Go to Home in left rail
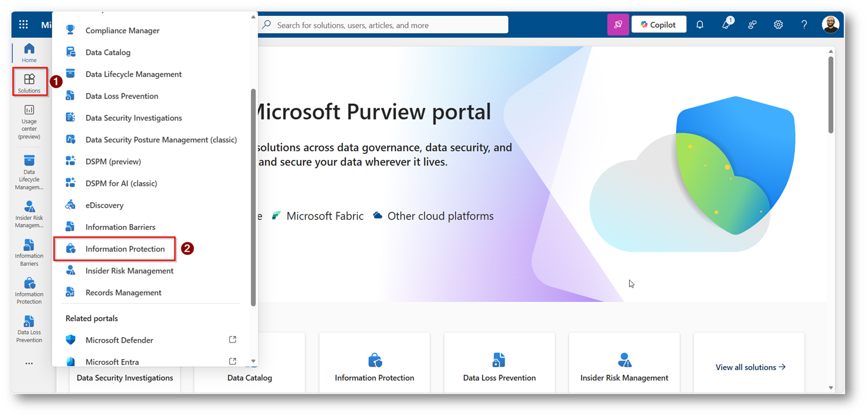This screenshot has width=868, height=417. (29, 53)
